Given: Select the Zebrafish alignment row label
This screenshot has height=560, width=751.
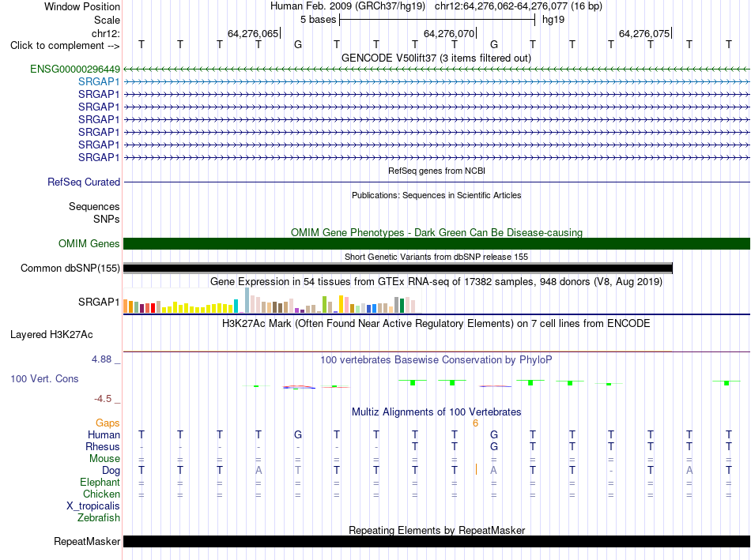Looking at the screenshot, I should 99,518.
